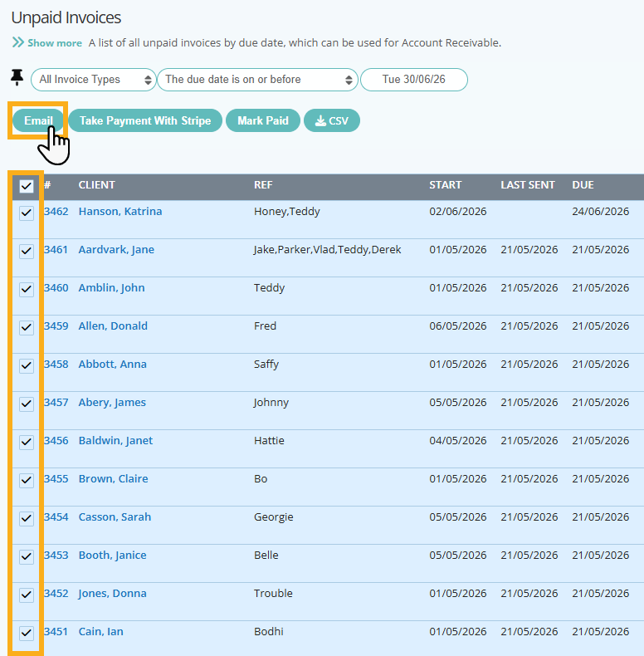The image size is (644, 656).
Task: Uncheck invoice 3458 Abbott, Anna checkbox
Action: coord(27,365)
